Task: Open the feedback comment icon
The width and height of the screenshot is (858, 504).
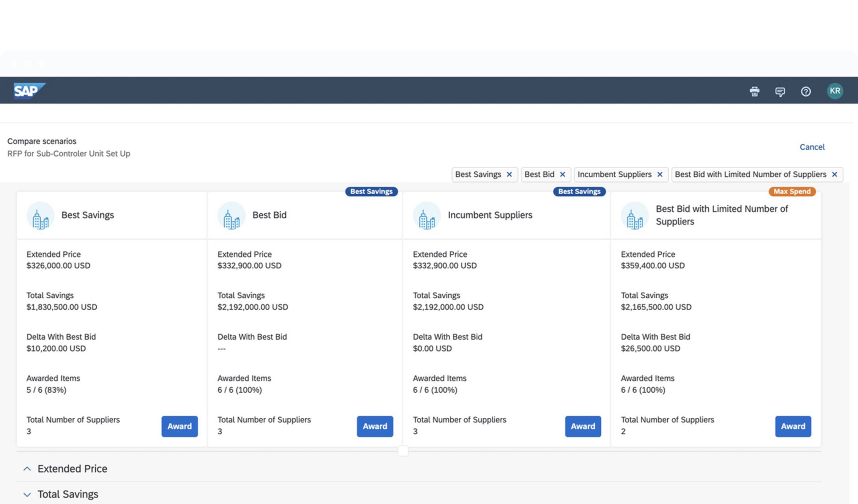Action: coord(780,92)
